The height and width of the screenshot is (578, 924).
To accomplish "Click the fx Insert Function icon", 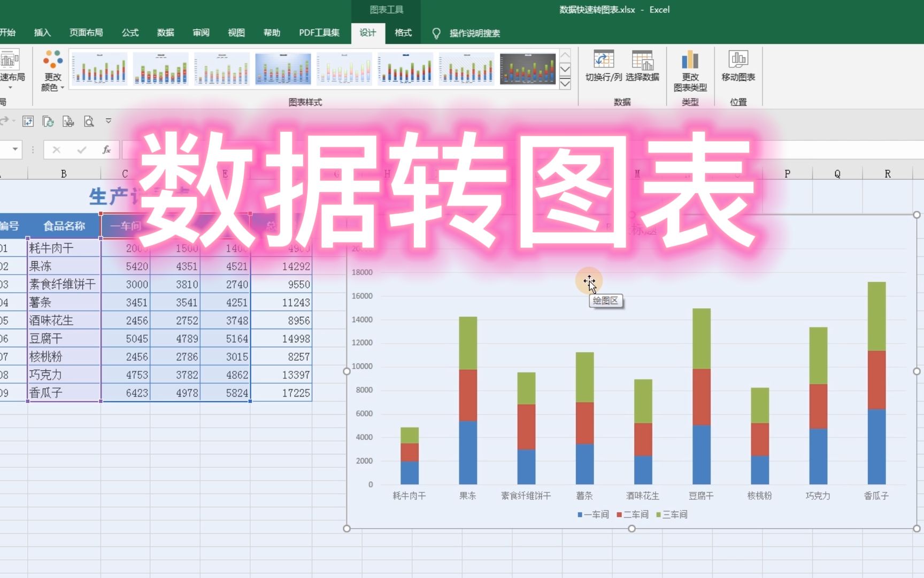I will tap(106, 149).
